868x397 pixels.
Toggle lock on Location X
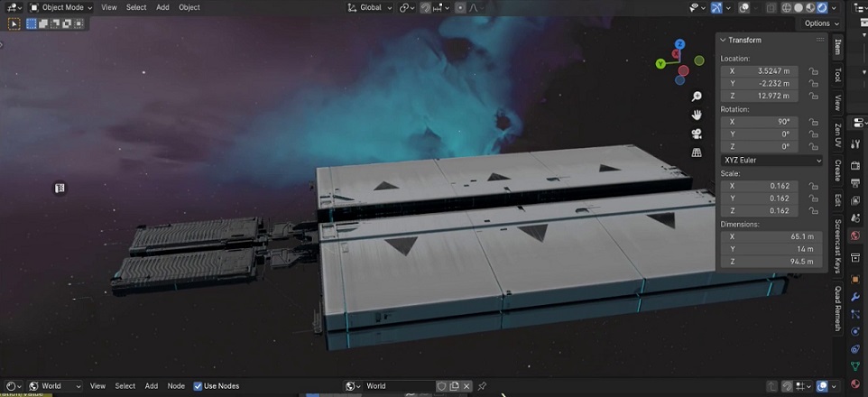click(x=813, y=70)
